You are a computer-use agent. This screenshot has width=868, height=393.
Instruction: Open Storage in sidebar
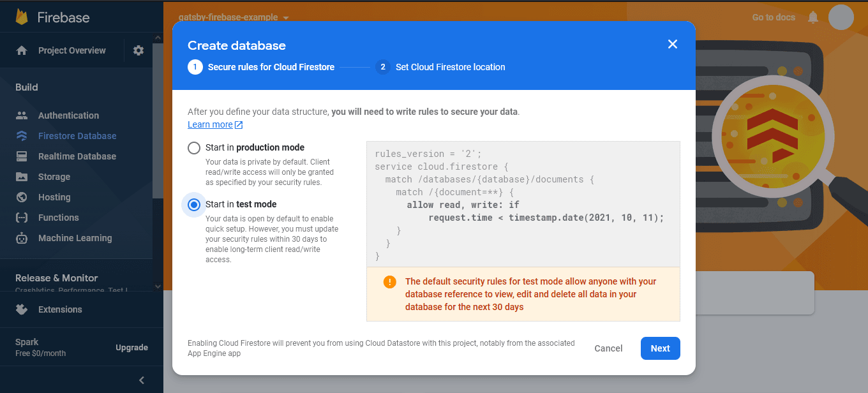click(54, 177)
